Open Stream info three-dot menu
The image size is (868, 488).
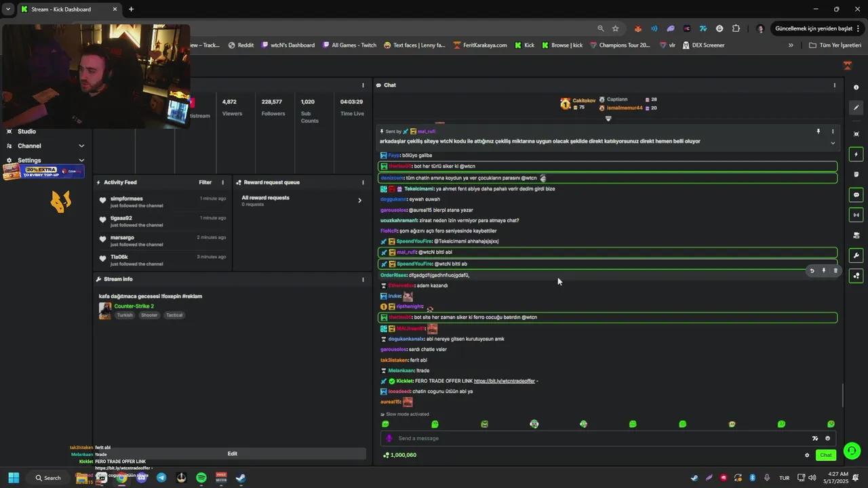click(x=363, y=279)
